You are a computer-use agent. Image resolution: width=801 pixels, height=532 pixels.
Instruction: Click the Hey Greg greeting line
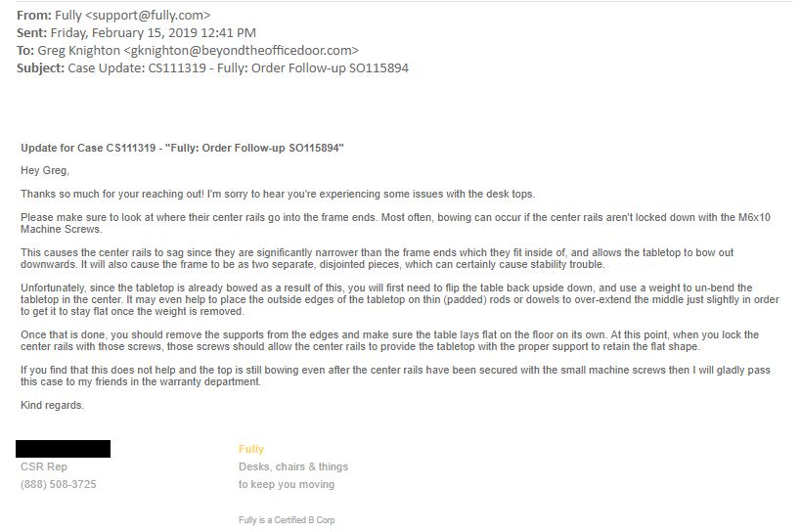pyautogui.click(x=45, y=170)
